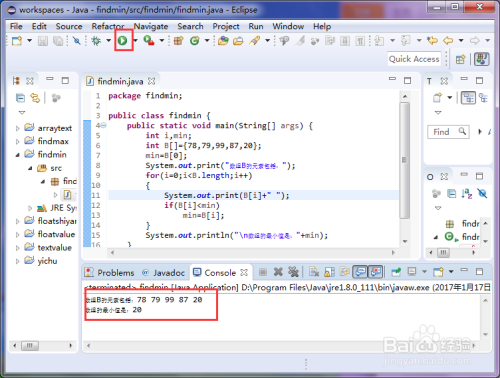Toggle categorized view in Task List
This screenshot has height=378, width=500.
coord(468,98)
